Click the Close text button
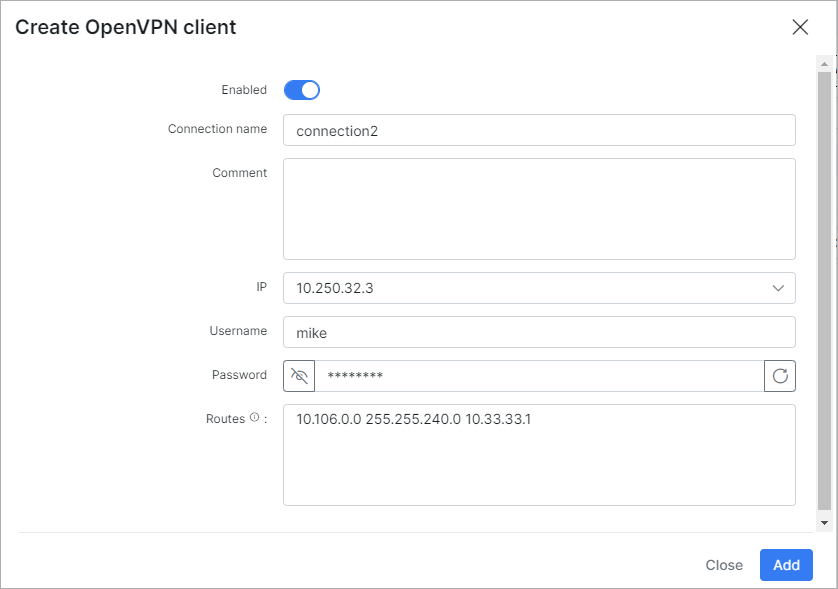This screenshot has height=589, width=838. pyautogui.click(x=724, y=565)
